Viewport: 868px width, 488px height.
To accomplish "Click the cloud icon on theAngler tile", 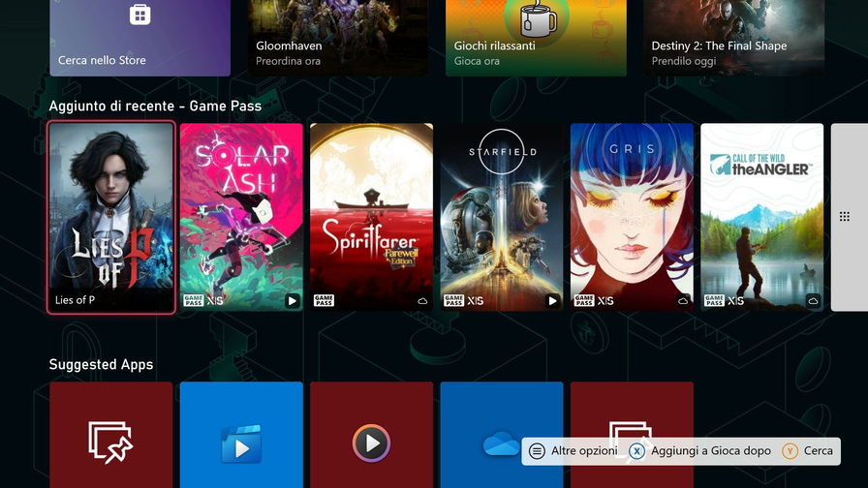I will point(813,301).
